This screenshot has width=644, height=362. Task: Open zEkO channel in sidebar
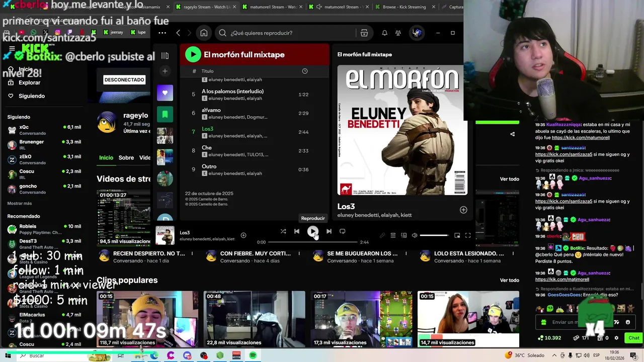coord(44,159)
